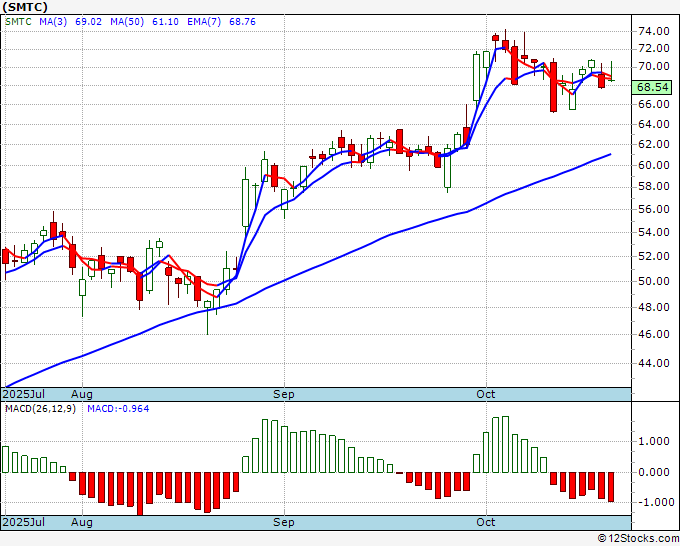The height and width of the screenshot is (546, 680).
Task: Click the 61.10 MA(50) value
Action: click(165, 22)
